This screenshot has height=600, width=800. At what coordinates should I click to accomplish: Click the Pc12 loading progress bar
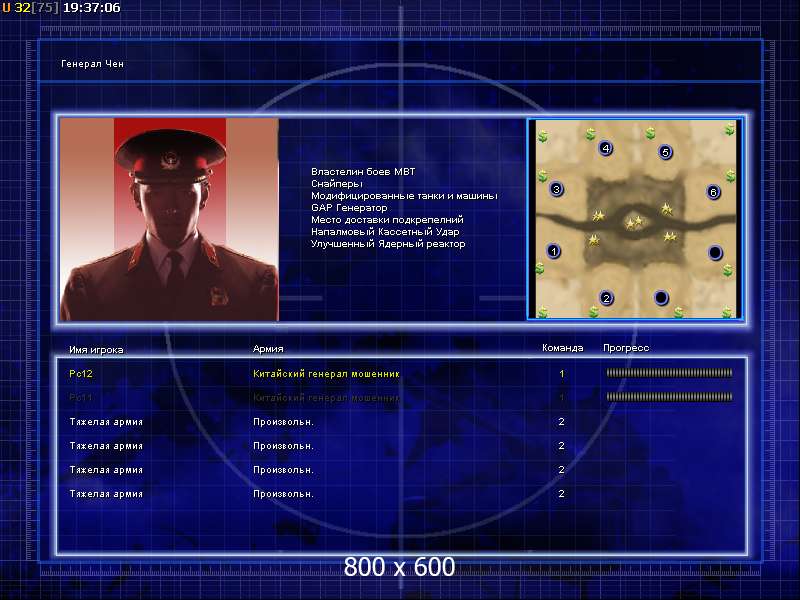pos(669,373)
